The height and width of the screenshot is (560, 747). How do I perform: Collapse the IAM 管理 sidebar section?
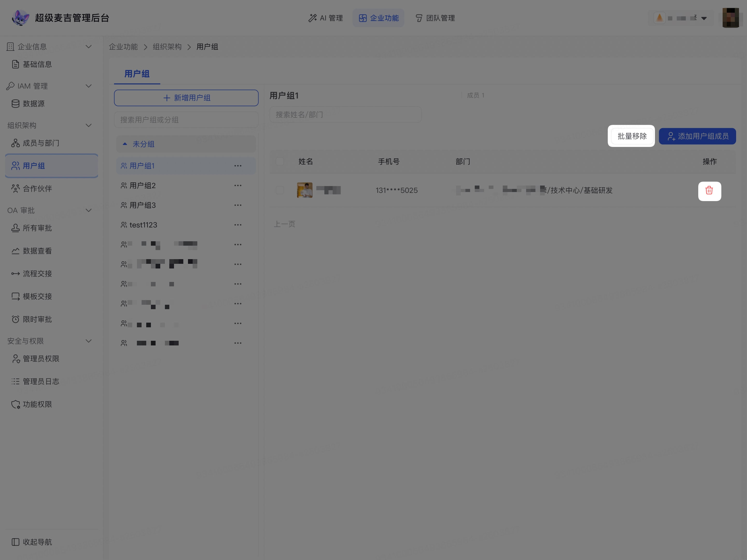click(x=88, y=86)
